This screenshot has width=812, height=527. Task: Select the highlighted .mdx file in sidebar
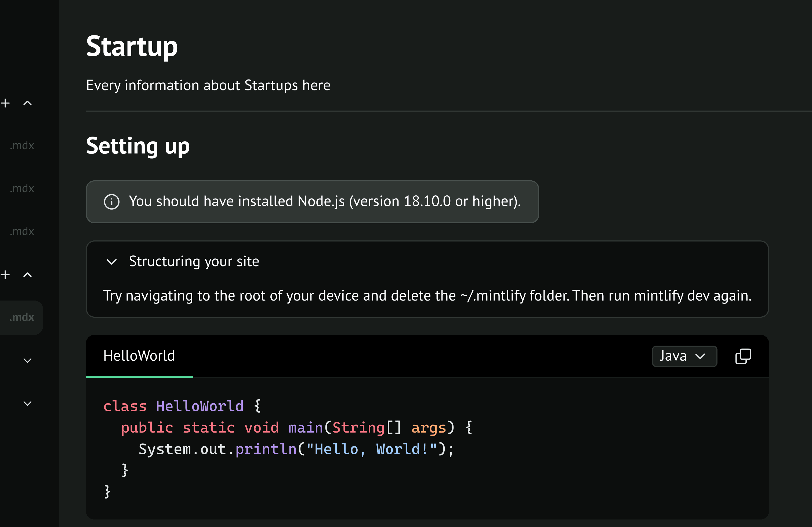point(22,317)
